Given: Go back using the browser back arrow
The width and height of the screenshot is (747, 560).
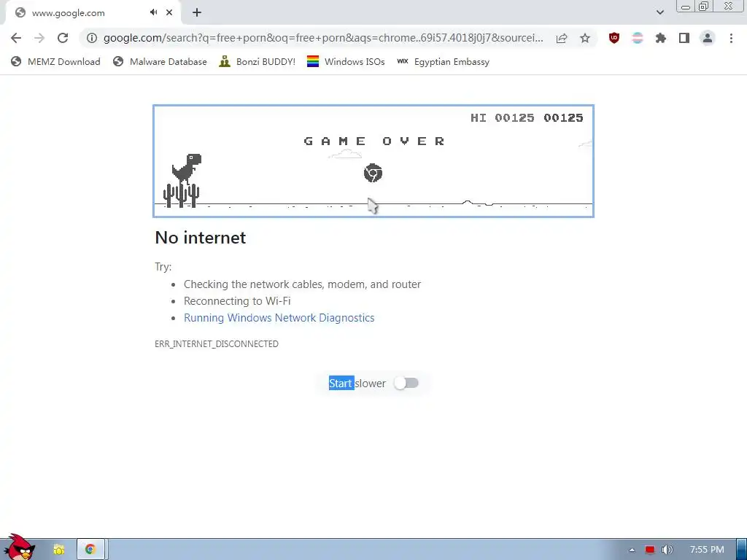Looking at the screenshot, I should pos(16,38).
